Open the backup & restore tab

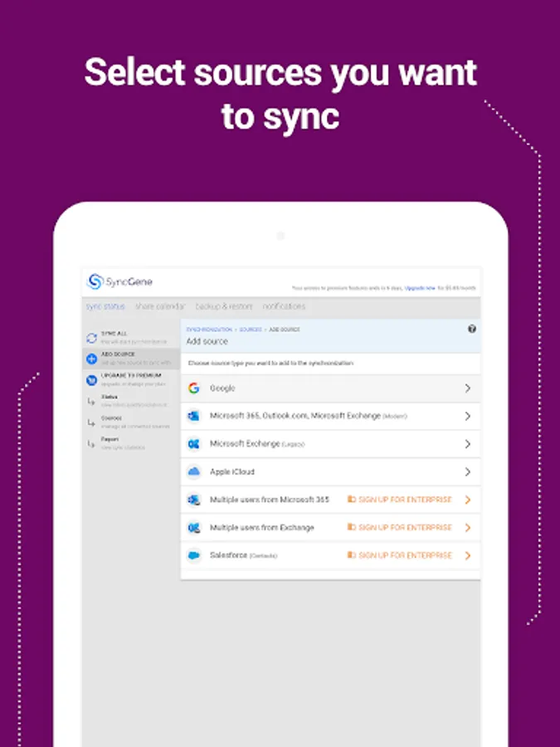[224, 306]
